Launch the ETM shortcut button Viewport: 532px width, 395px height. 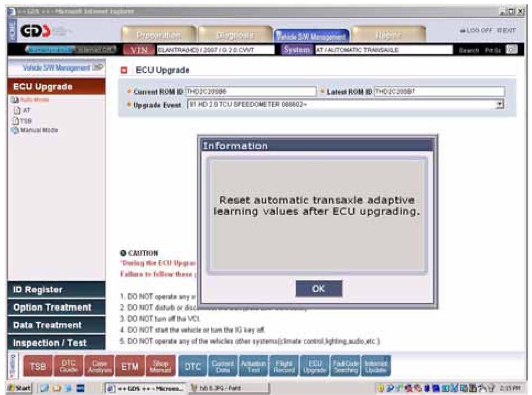130,366
